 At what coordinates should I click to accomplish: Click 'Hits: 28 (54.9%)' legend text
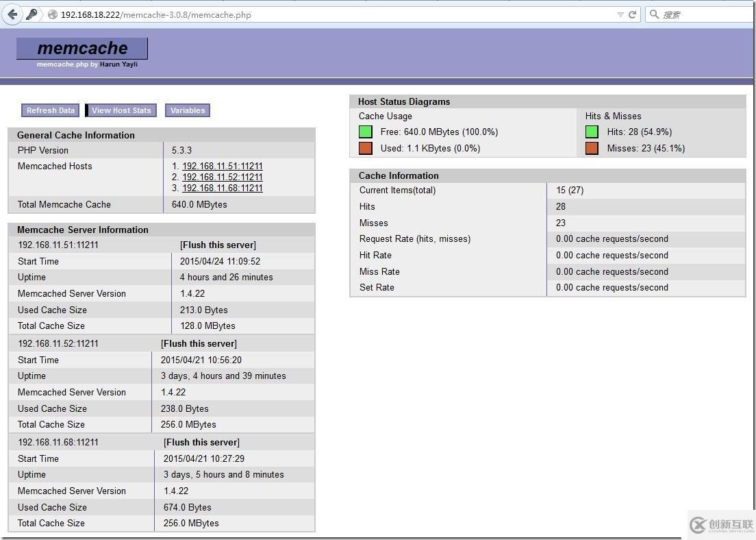pyautogui.click(x=640, y=132)
